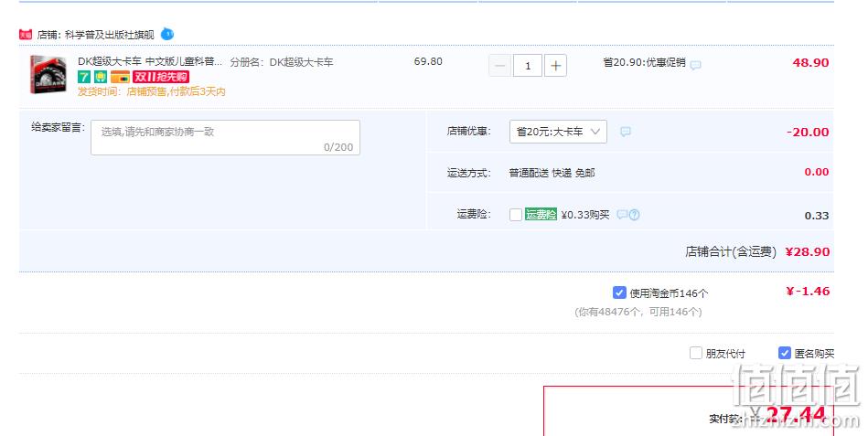Click the store name 科学普及出版社旗舰

point(110,35)
